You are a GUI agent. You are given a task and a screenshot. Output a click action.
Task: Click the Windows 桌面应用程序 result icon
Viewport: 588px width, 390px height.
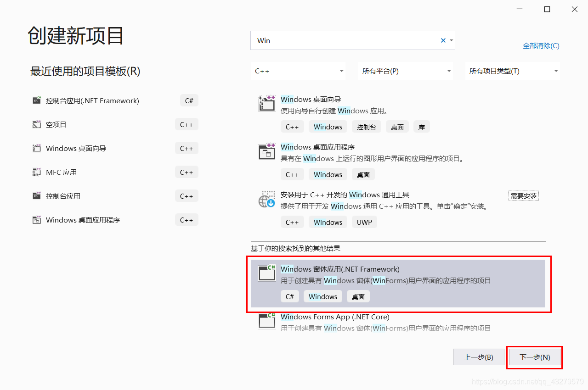click(x=267, y=151)
